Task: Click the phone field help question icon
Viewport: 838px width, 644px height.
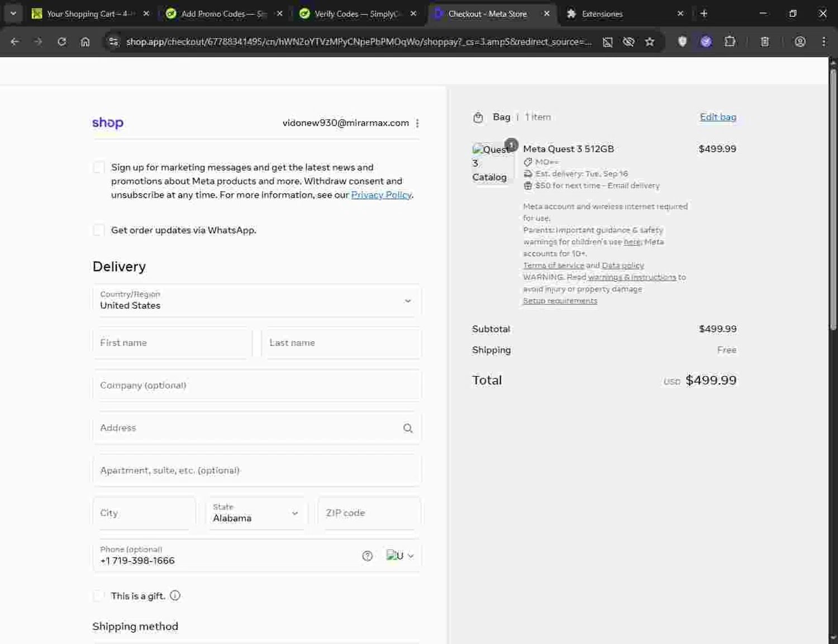Action: [x=367, y=556]
